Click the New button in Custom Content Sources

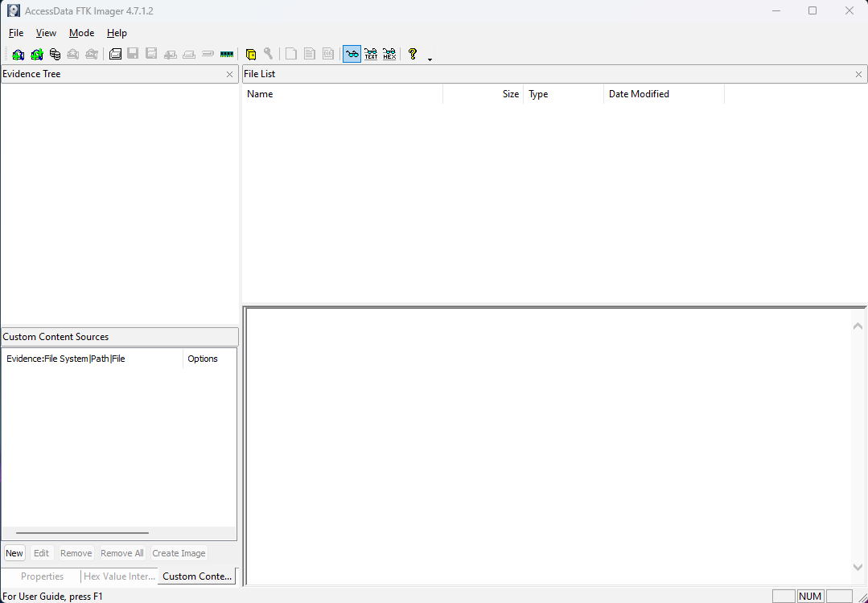[x=14, y=553]
